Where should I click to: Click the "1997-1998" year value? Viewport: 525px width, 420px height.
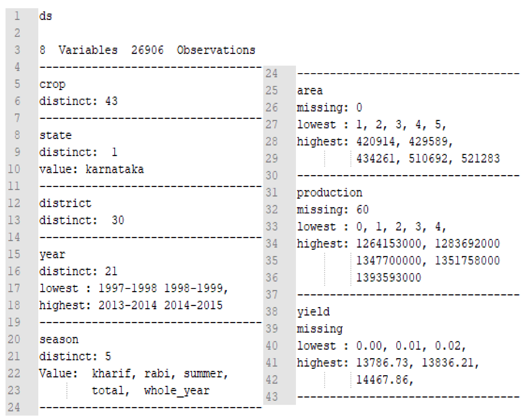(127, 288)
